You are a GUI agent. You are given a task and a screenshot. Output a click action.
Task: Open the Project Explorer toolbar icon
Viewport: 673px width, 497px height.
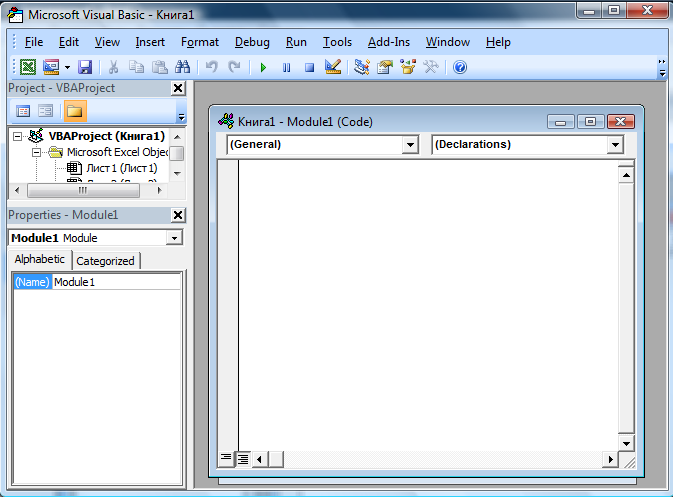point(362,67)
